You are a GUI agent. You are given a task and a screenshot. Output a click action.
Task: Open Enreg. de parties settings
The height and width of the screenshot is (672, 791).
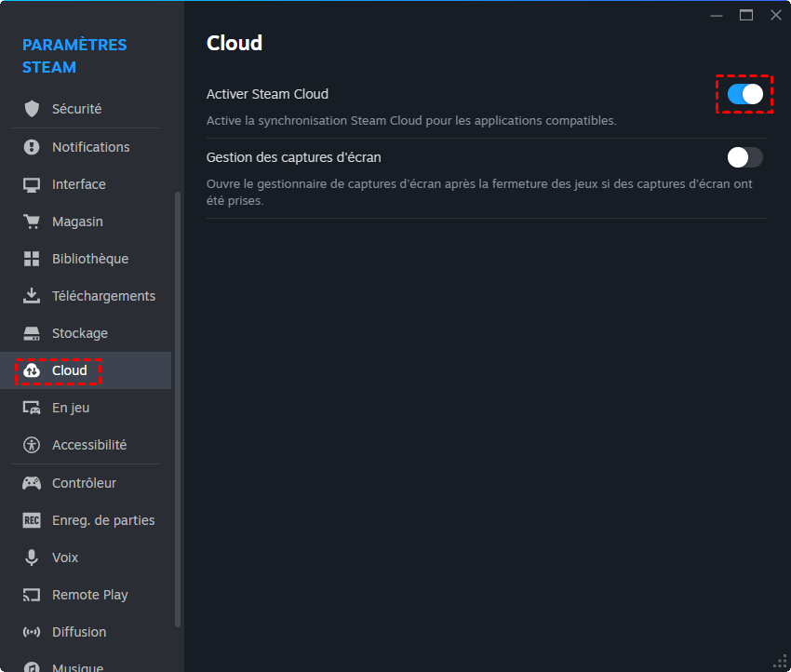pos(103,520)
